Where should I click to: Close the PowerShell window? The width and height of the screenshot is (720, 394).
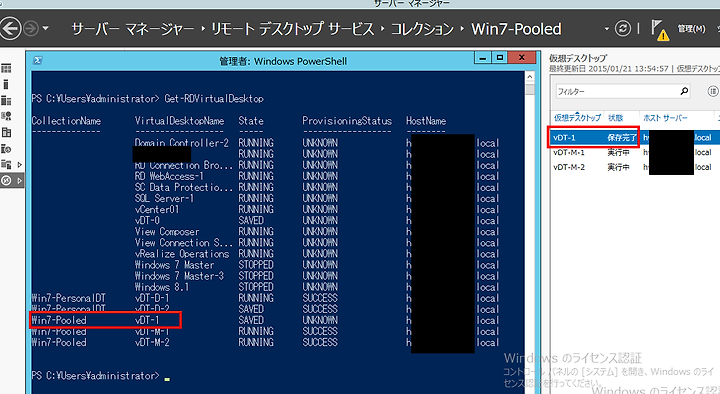tap(521, 58)
